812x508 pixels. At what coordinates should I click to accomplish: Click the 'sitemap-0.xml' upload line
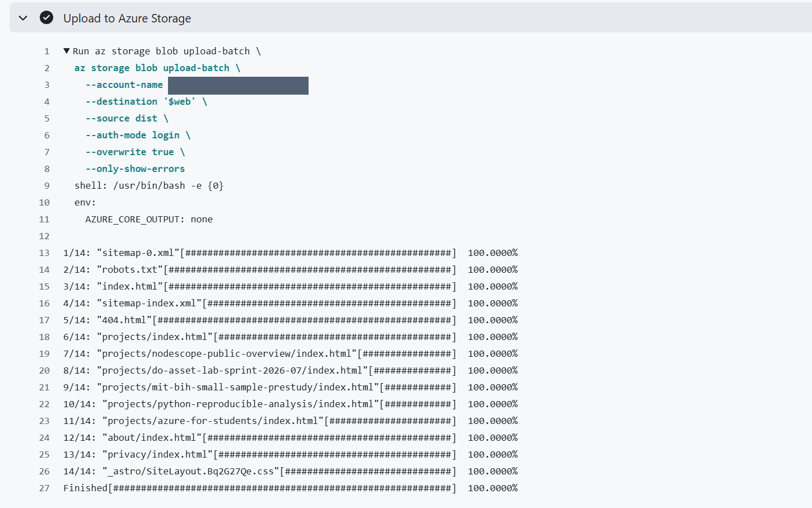click(291, 253)
